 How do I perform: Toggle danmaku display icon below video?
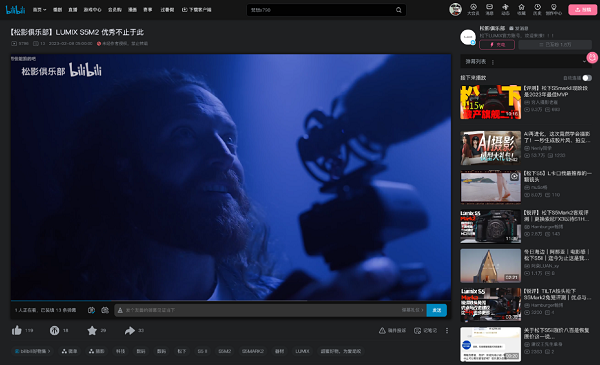91,310
